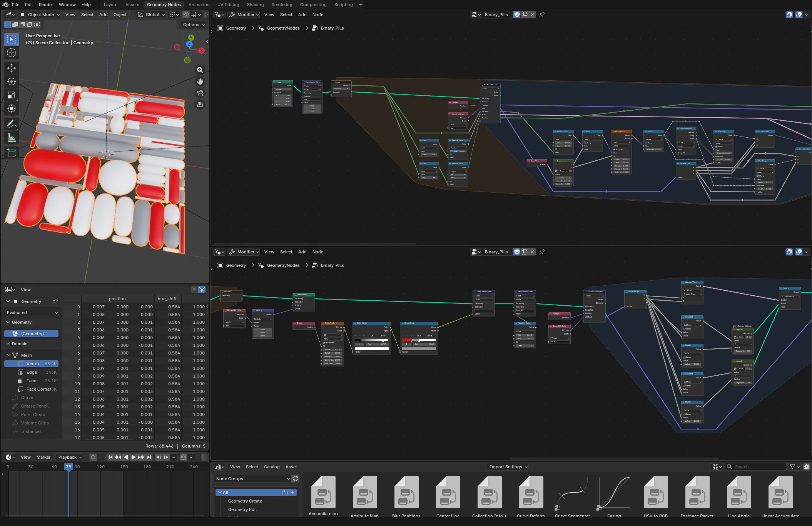The image size is (812, 526).
Task: Open the viewport Options button
Action: (194, 25)
